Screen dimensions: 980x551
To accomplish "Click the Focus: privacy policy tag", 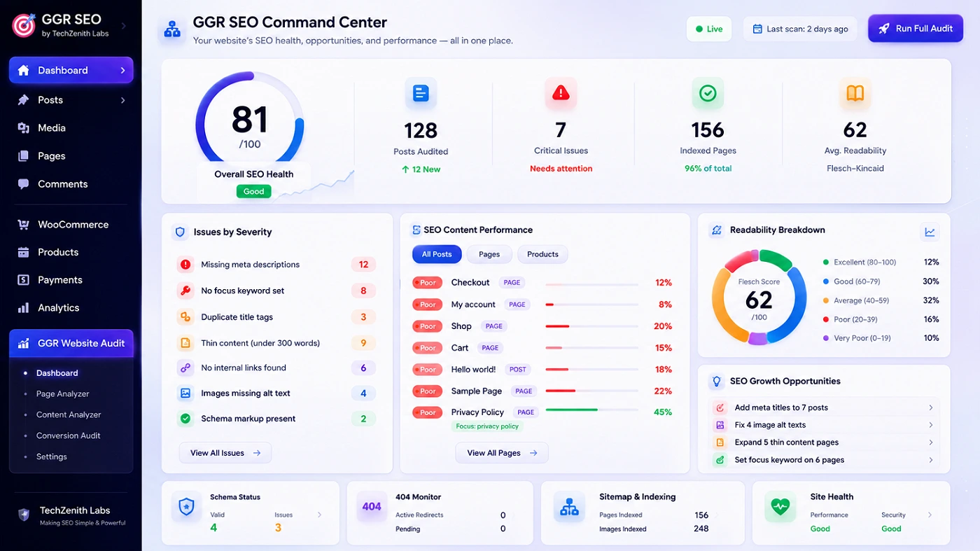I will pyautogui.click(x=487, y=426).
